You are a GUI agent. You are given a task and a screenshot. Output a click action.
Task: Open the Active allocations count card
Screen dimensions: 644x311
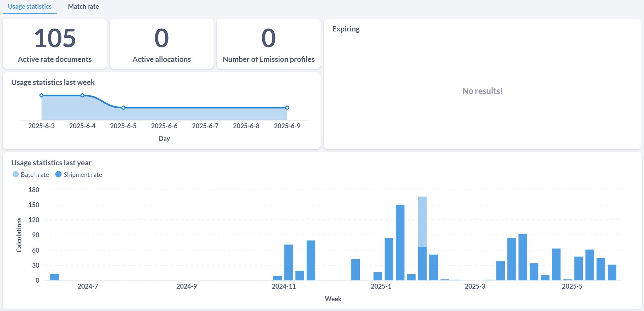coord(162,44)
